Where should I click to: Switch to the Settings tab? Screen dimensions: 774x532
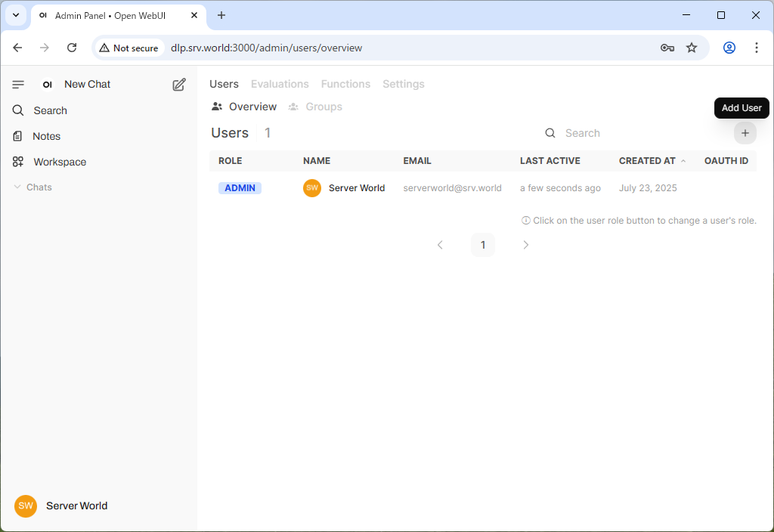tap(403, 84)
